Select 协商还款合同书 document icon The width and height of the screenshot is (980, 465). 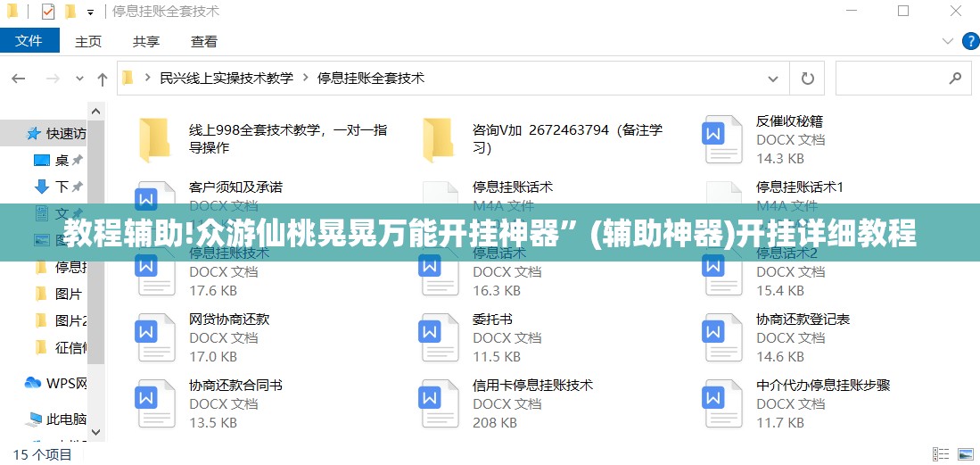[156, 403]
